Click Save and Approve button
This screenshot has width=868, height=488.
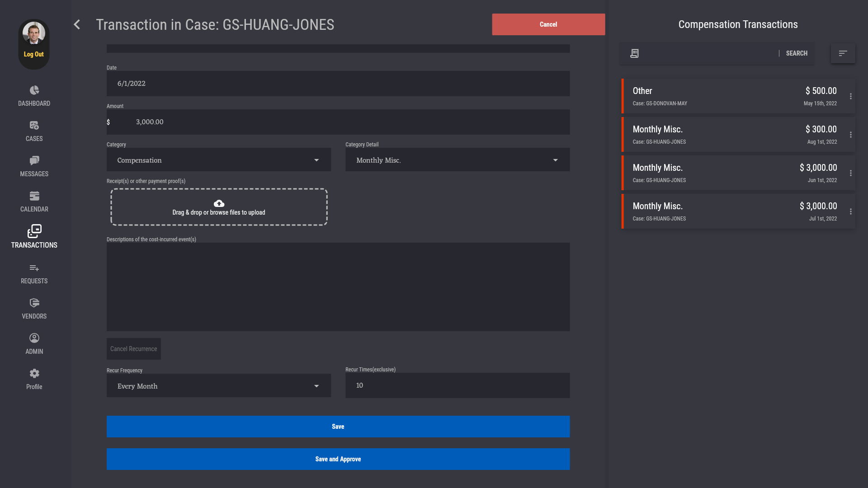338,459
